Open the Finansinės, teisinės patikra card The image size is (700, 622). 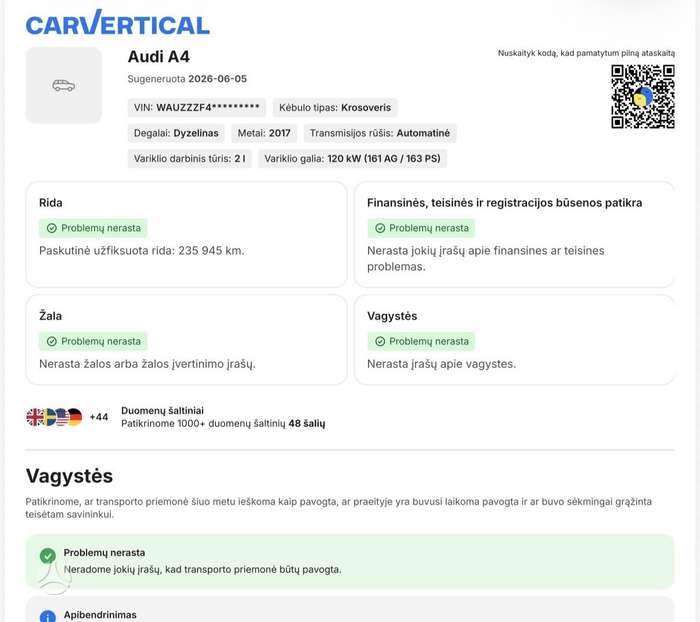(514, 234)
